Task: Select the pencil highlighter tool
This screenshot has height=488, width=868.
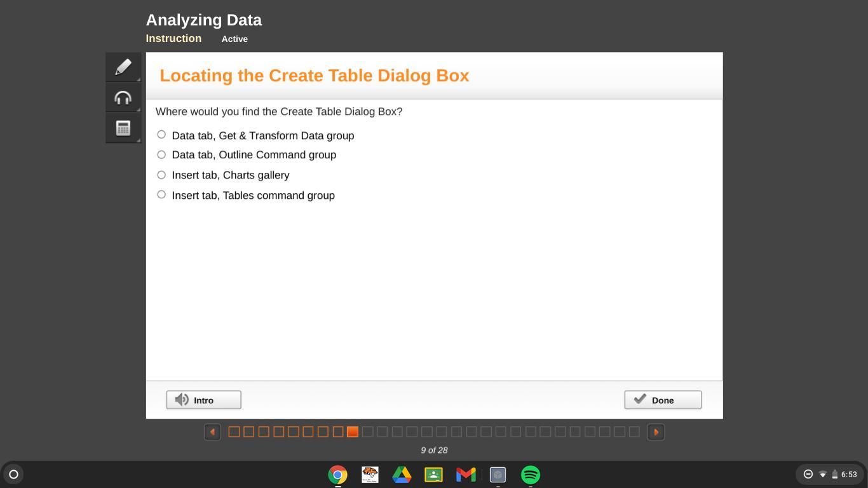Action: coord(123,67)
